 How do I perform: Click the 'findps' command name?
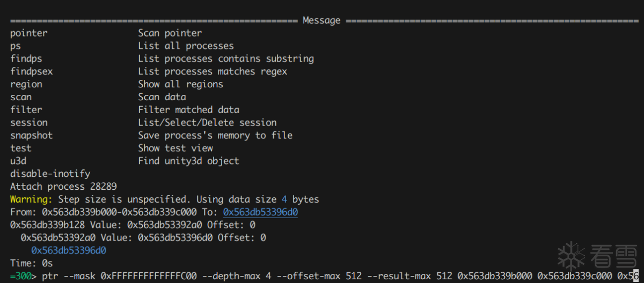point(26,58)
